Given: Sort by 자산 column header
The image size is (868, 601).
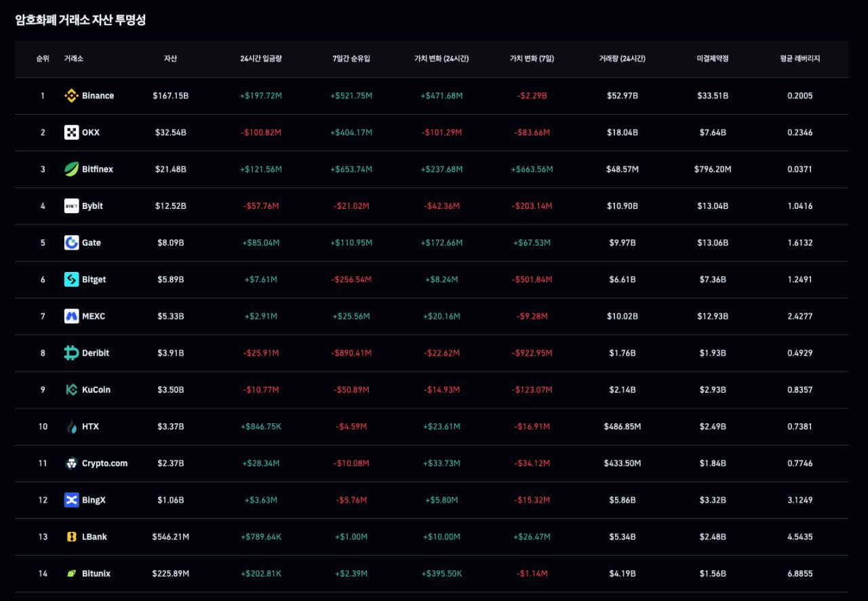Looking at the screenshot, I should [x=170, y=59].
